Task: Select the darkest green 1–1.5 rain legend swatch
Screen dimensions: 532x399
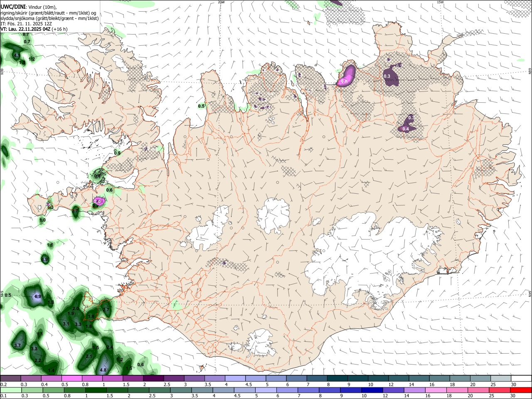Action: (97, 390)
